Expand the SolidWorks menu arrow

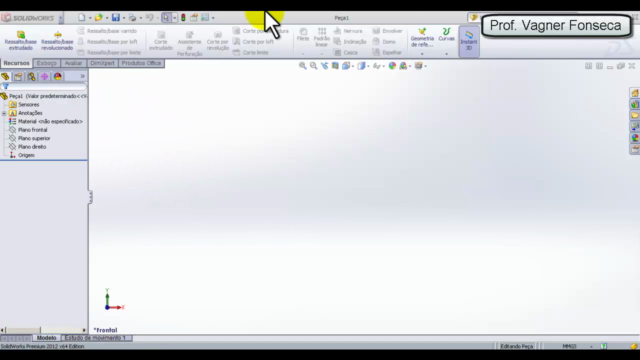pos(60,18)
